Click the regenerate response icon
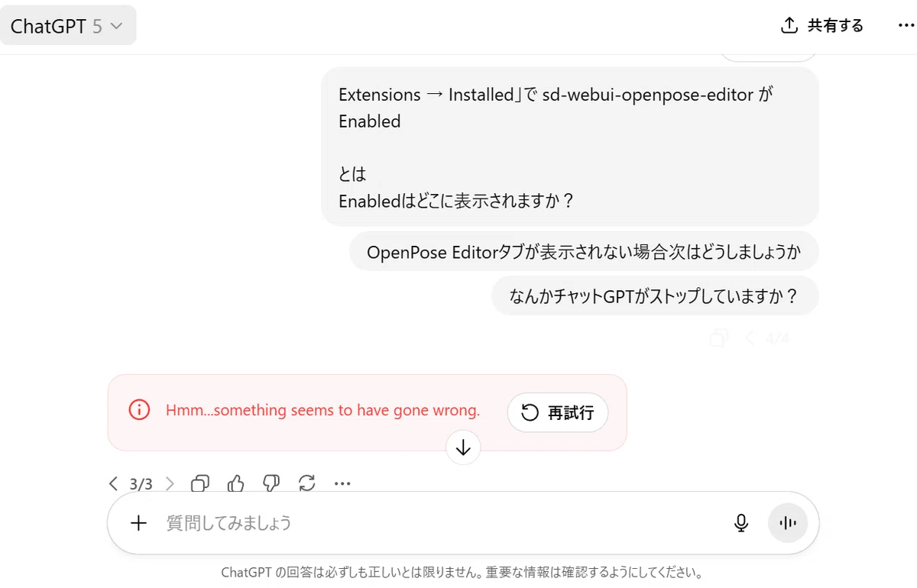The image size is (917, 588). pyautogui.click(x=307, y=483)
